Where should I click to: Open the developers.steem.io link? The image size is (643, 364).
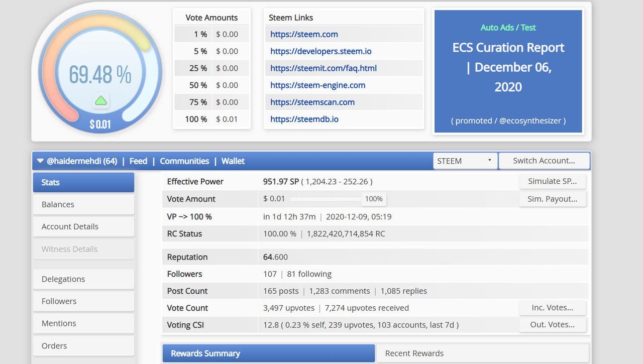tap(321, 51)
